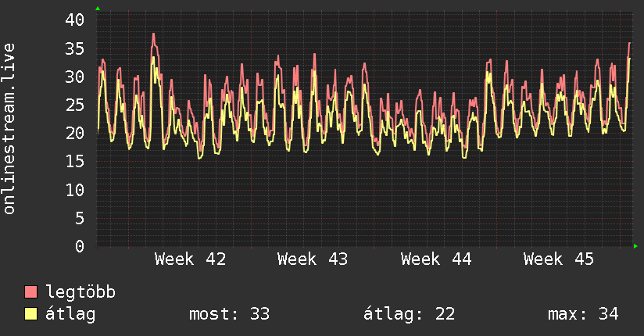Click the 'Week 44' axis label

click(436, 259)
